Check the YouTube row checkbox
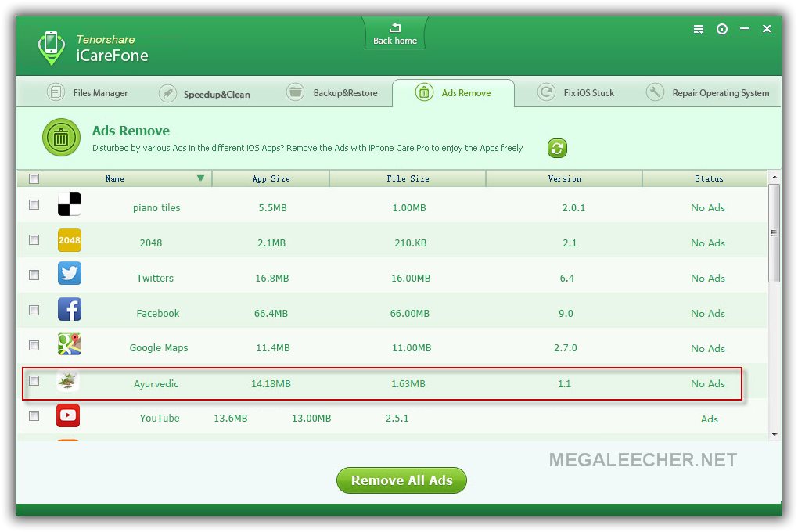Viewport: 798px width, 532px height. [x=34, y=415]
